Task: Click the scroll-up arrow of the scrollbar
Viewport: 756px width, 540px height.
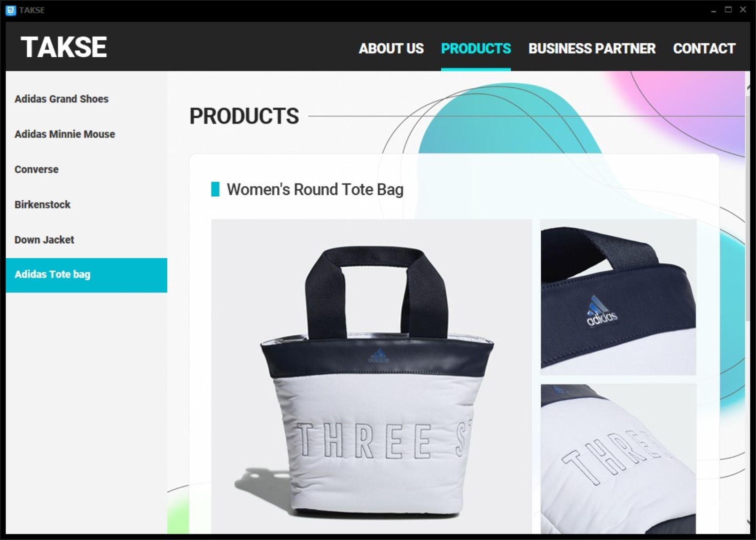Action: click(x=748, y=87)
